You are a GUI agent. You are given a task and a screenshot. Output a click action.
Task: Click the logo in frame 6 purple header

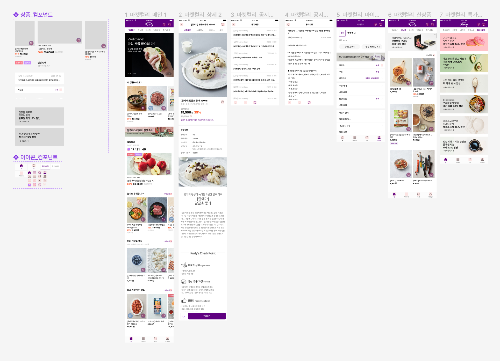[x=412, y=24]
